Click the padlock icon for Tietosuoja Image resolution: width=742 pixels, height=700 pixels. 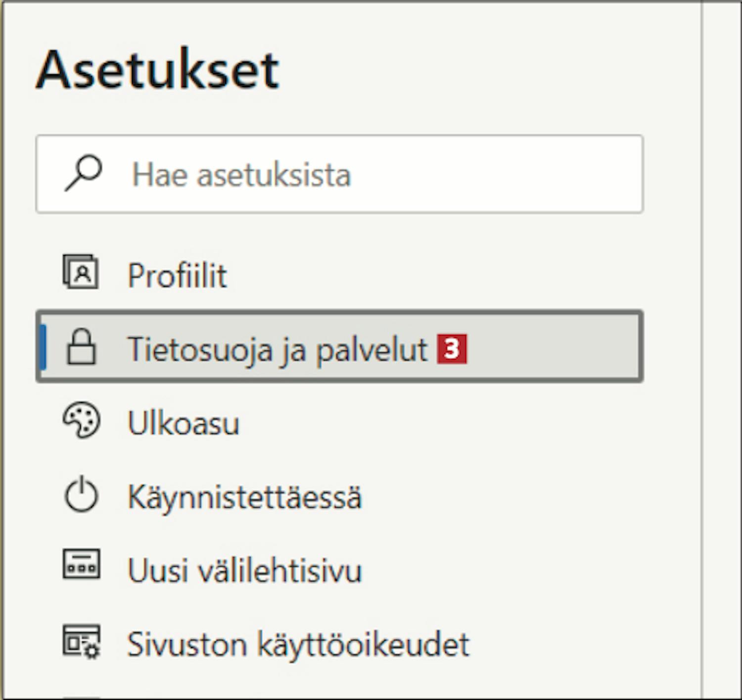point(81,347)
